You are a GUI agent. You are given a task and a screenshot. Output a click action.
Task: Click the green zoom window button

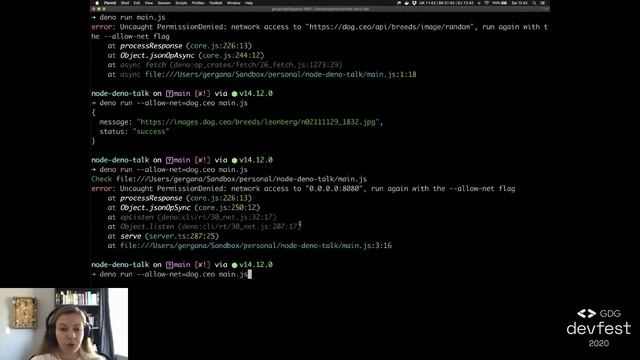[104, 9]
